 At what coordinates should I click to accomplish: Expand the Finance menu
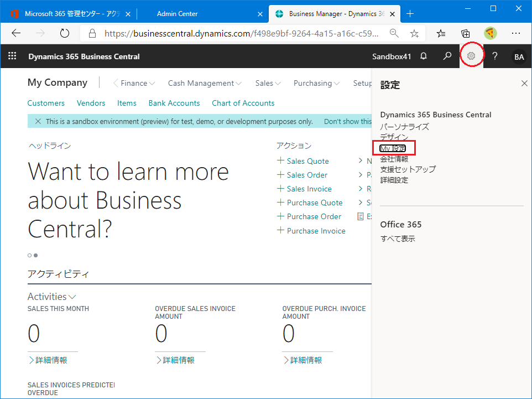[138, 83]
